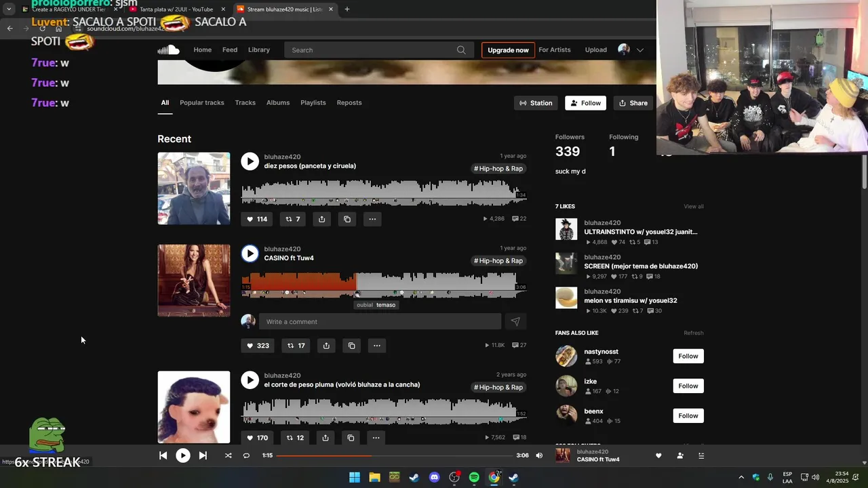Open File Explorer from the taskbar
This screenshot has width=868, height=488.
(x=374, y=477)
